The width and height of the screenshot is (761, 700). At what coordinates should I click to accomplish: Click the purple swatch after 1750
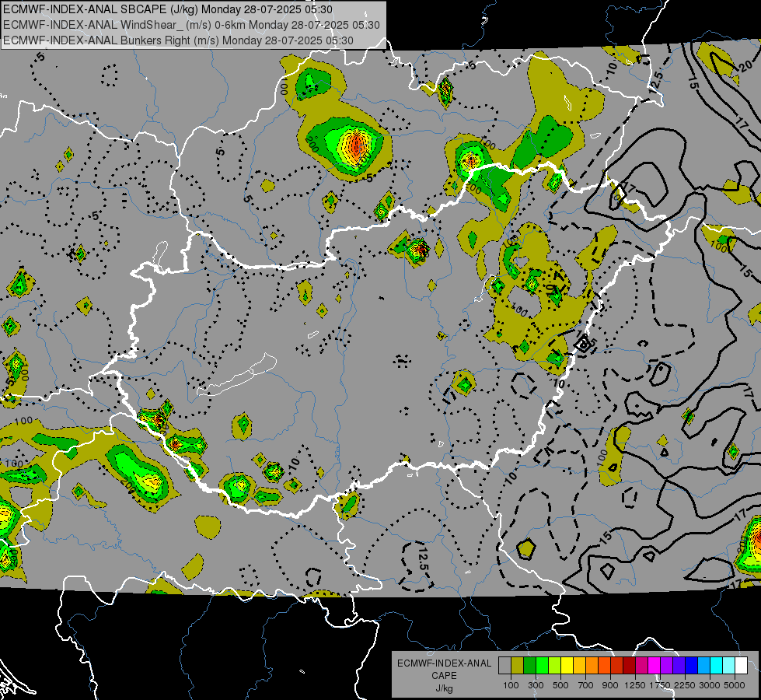coord(667,665)
